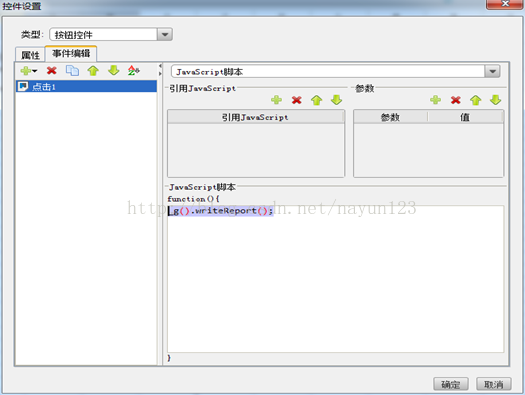525x395 pixels.
Task: Move parameter up
Action: [475, 100]
